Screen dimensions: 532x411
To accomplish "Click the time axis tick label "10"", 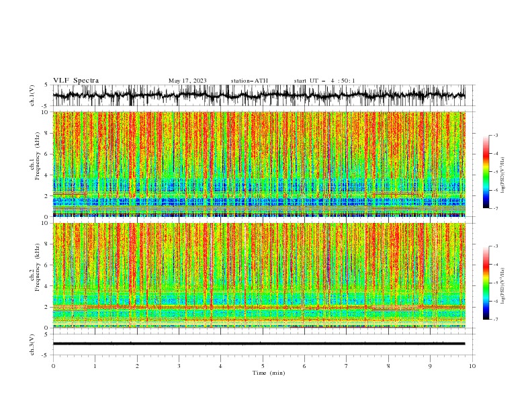I will coord(472,366).
